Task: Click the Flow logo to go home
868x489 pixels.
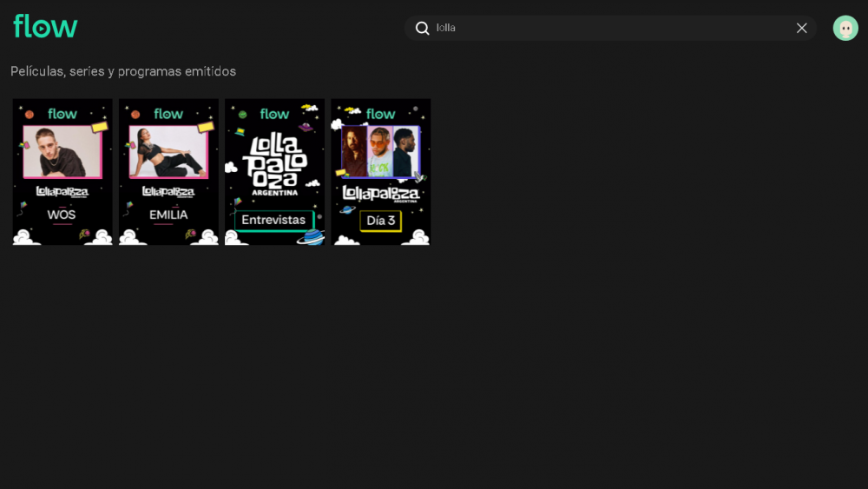Action: [45, 27]
